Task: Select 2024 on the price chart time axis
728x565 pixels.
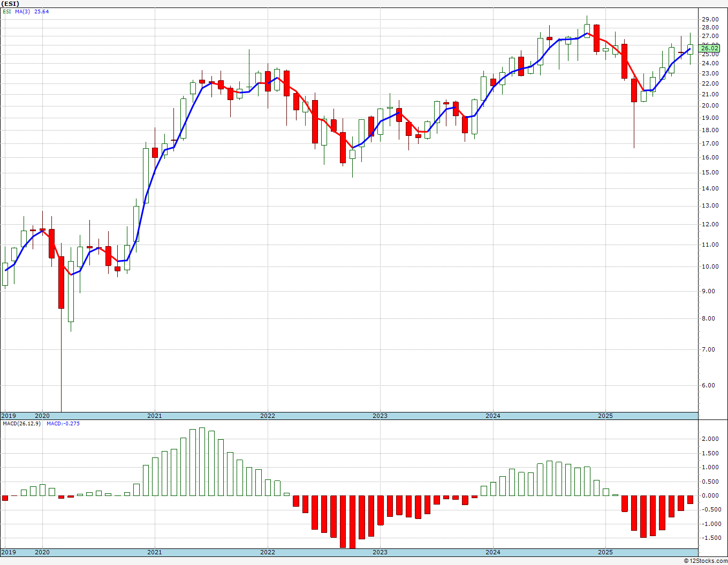Action: tap(493, 416)
